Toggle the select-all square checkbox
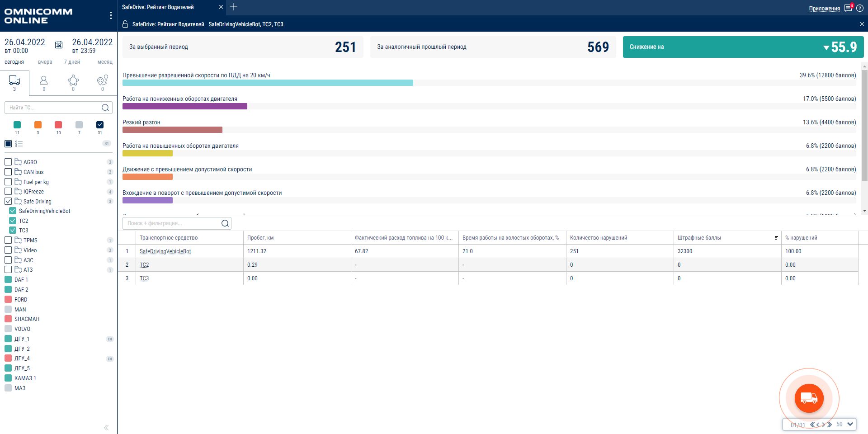This screenshot has height=434, width=868. coord(8,144)
